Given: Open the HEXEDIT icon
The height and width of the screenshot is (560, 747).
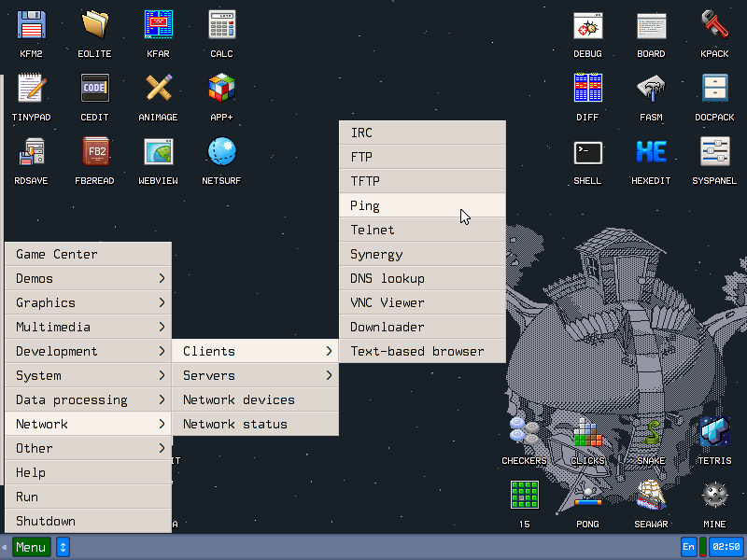Looking at the screenshot, I should pyautogui.click(x=651, y=152).
